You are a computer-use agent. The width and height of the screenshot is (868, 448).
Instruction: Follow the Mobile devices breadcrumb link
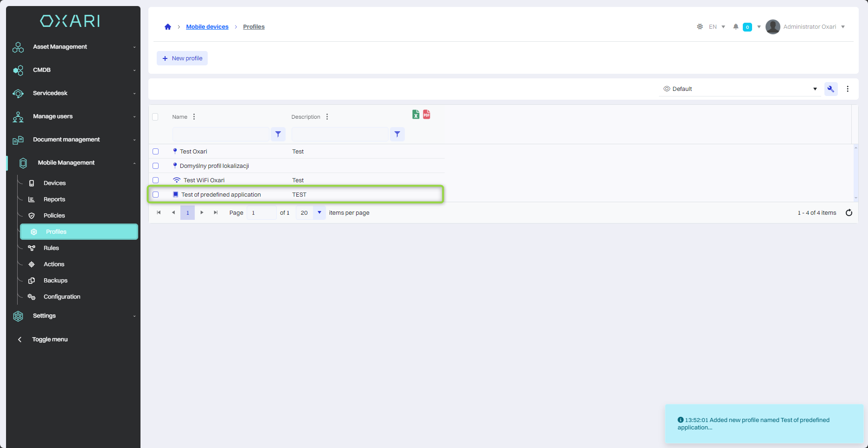click(207, 27)
